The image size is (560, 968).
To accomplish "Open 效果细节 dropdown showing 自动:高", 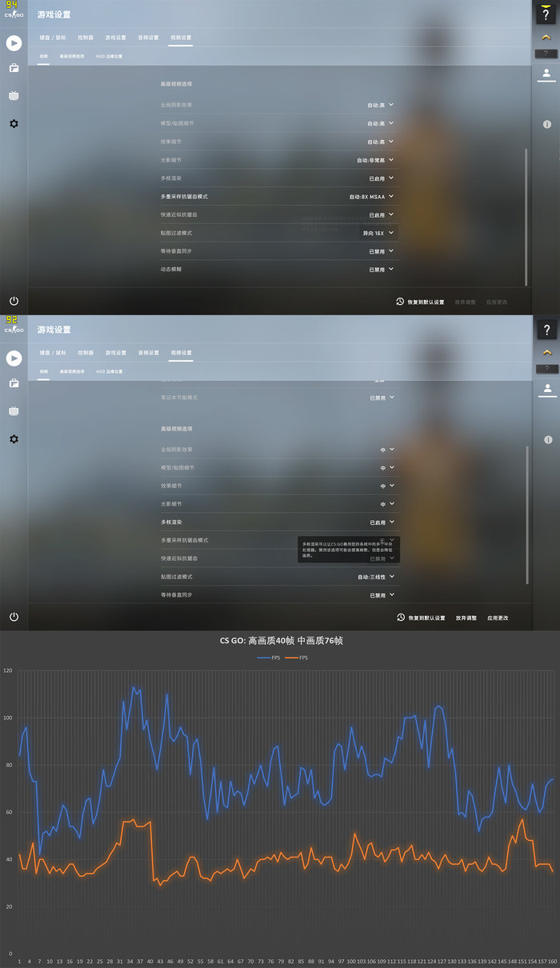I will click(381, 142).
